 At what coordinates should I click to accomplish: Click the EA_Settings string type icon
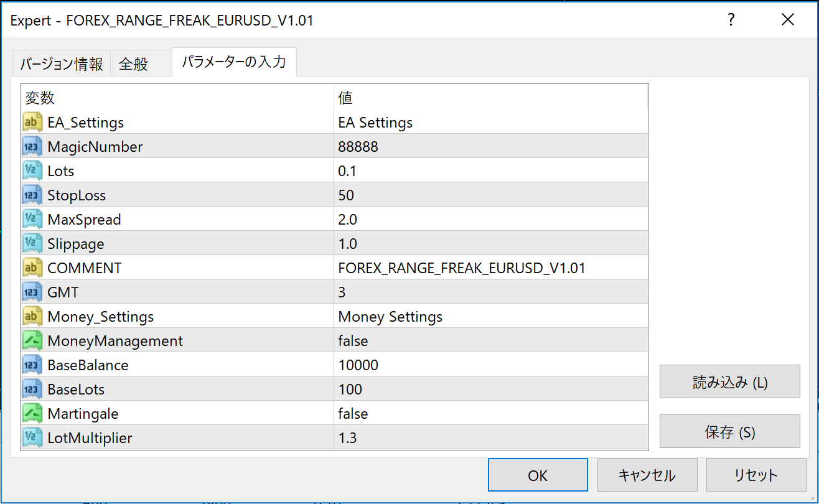click(x=32, y=122)
